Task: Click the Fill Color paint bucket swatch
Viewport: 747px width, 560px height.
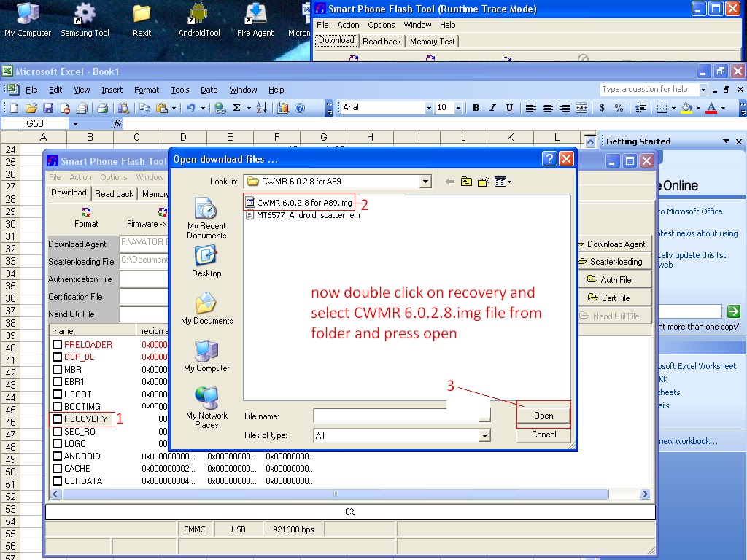Action: coord(686,108)
